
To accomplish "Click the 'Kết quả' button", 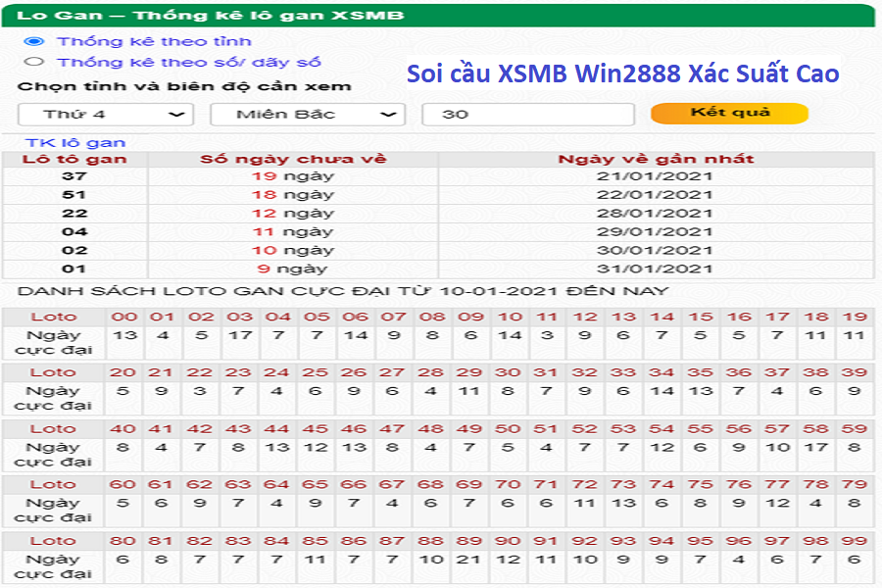I will (x=729, y=113).
